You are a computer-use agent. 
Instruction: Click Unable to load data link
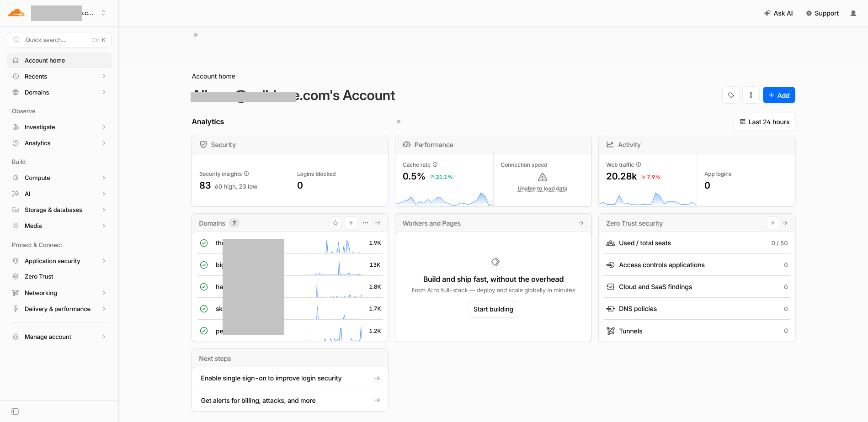542,189
